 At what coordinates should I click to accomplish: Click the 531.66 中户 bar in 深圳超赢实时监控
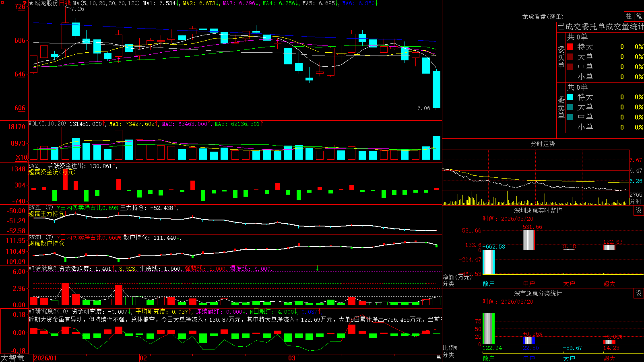click(x=529, y=240)
